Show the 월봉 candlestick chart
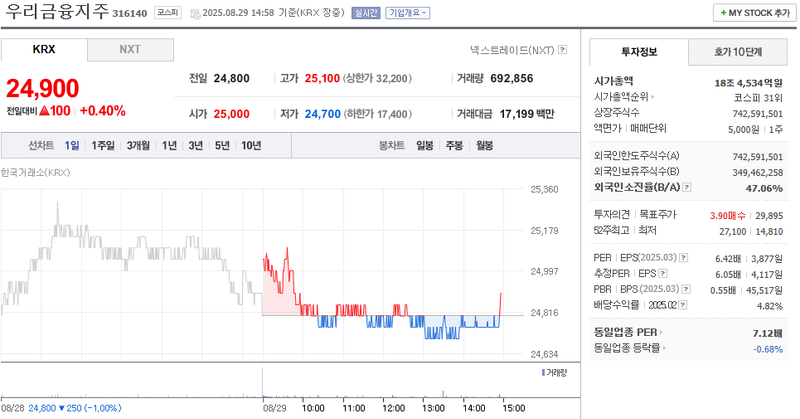 coord(485,146)
